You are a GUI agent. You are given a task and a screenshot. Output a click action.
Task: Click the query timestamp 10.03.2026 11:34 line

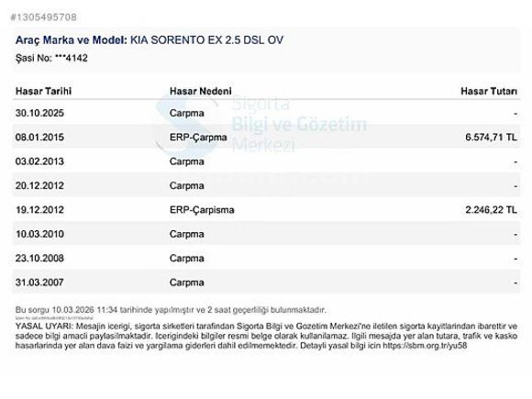(171, 310)
